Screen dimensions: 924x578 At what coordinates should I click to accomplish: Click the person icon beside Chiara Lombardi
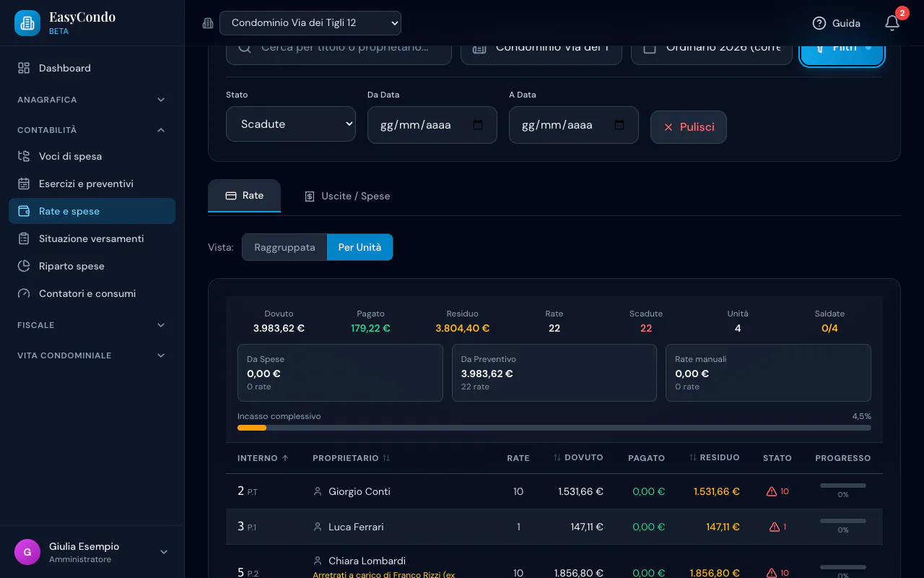318,561
